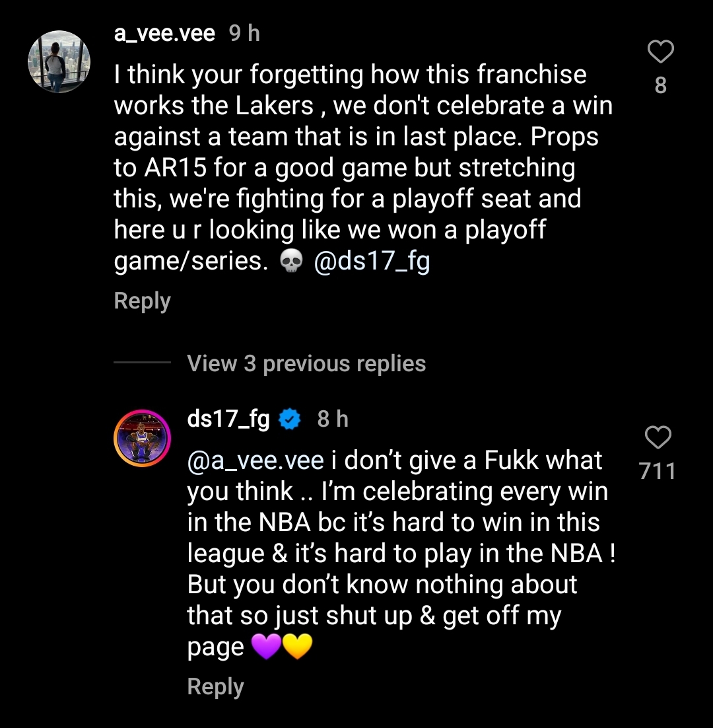Open ds17_fg's profile avatar
Viewport: 713px width, 728px height.
coord(143,438)
